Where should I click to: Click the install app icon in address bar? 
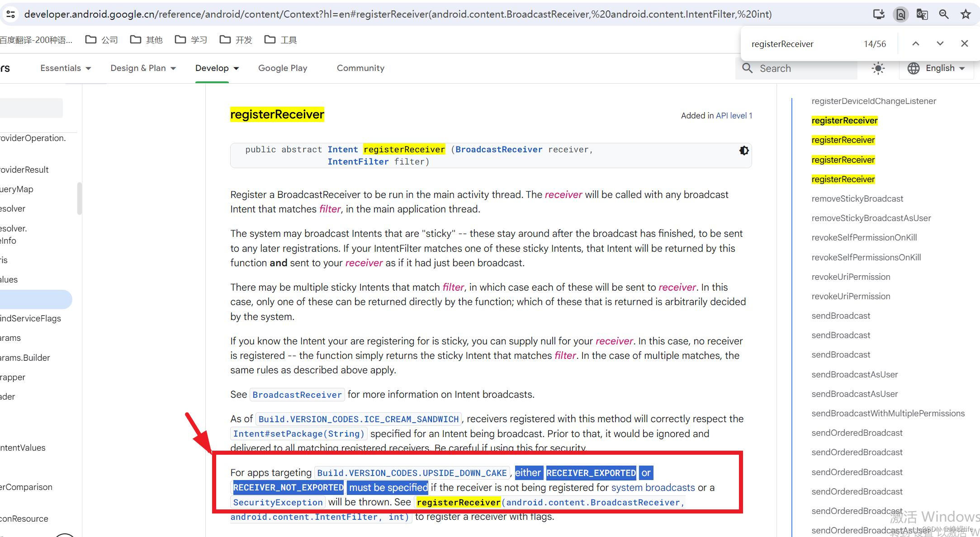tap(879, 14)
